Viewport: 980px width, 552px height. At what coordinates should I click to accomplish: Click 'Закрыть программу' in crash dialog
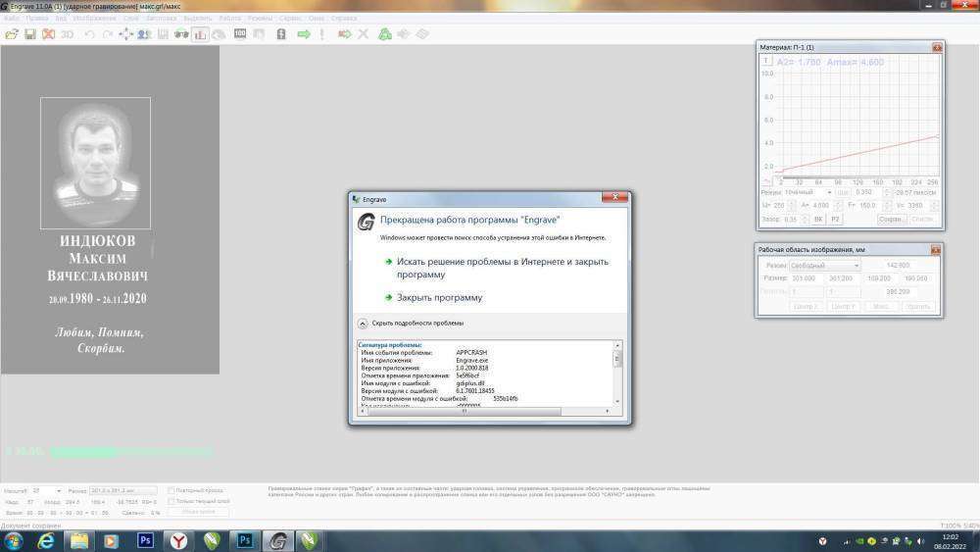[x=439, y=297]
